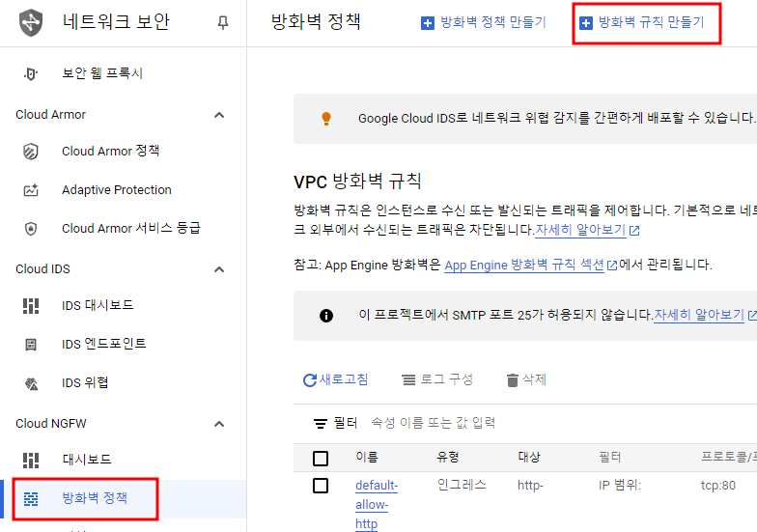Open App Engine 방화벽 규칙 섹션 link

point(524,265)
